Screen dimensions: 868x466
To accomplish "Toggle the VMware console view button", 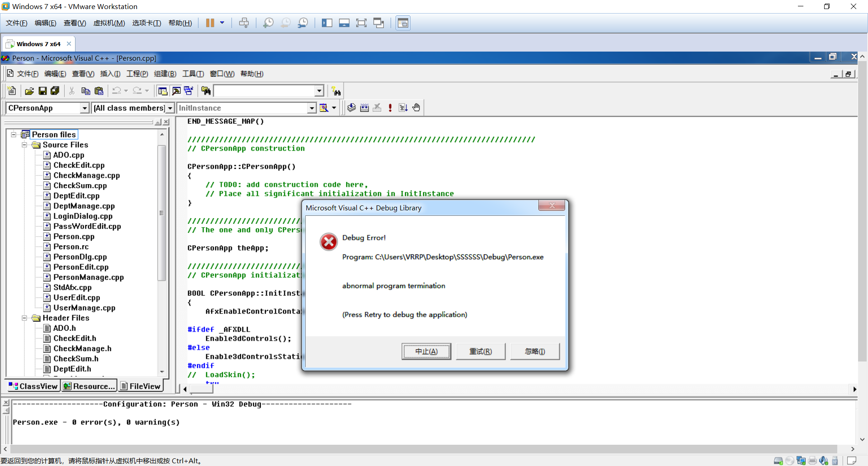I will (x=403, y=23).
